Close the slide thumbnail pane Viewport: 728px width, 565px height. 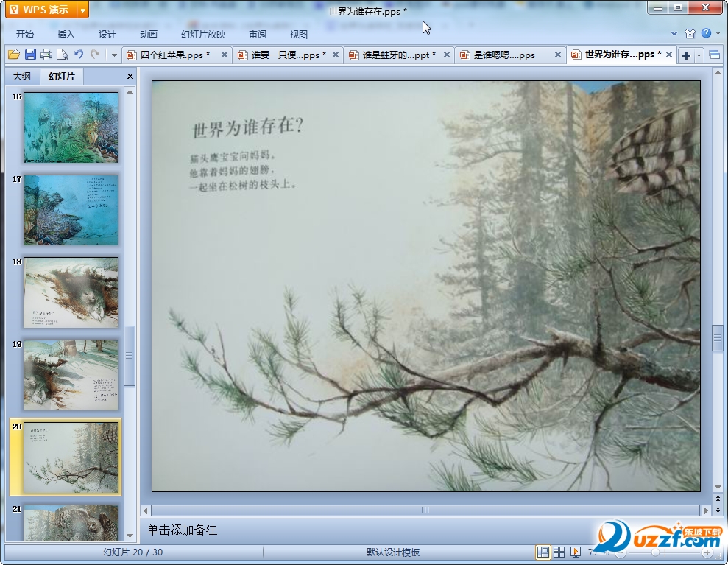(130, 76)
